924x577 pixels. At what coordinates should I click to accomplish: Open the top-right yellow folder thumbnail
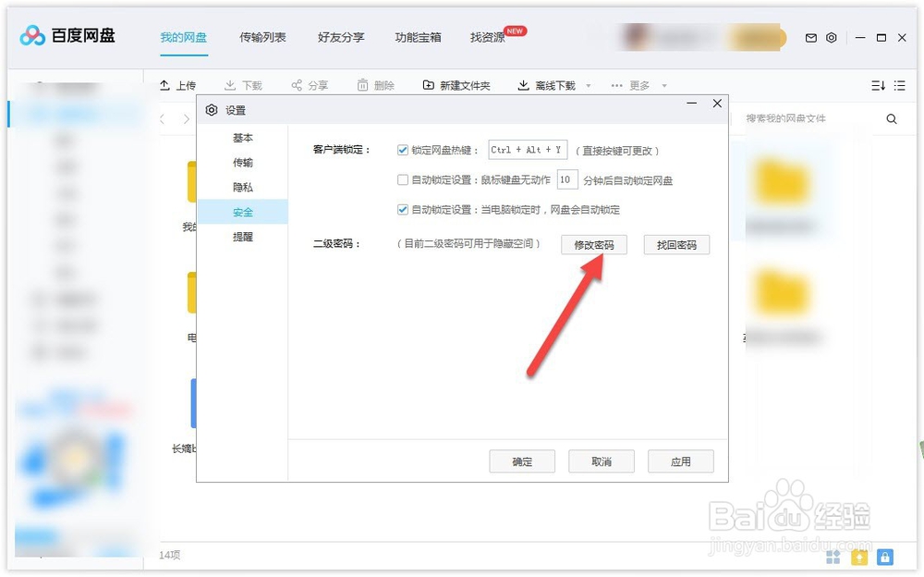point(782,183)
